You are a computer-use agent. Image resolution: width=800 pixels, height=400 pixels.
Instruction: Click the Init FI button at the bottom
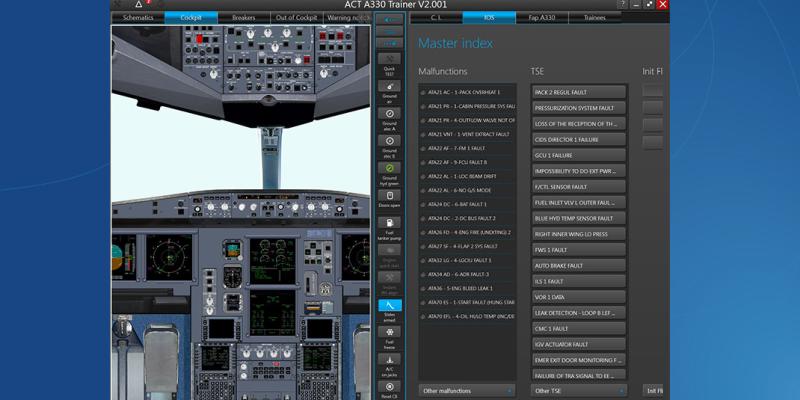point(653,391)
